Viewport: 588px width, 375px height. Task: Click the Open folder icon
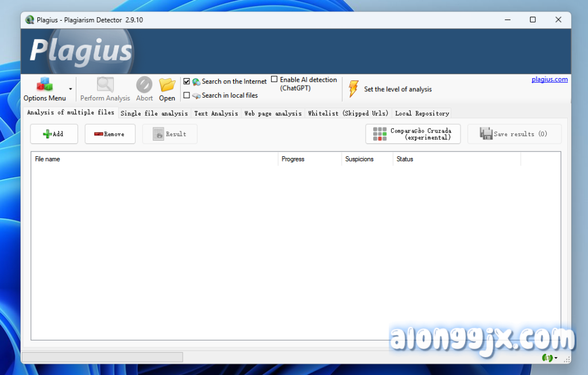coord(167,85)
